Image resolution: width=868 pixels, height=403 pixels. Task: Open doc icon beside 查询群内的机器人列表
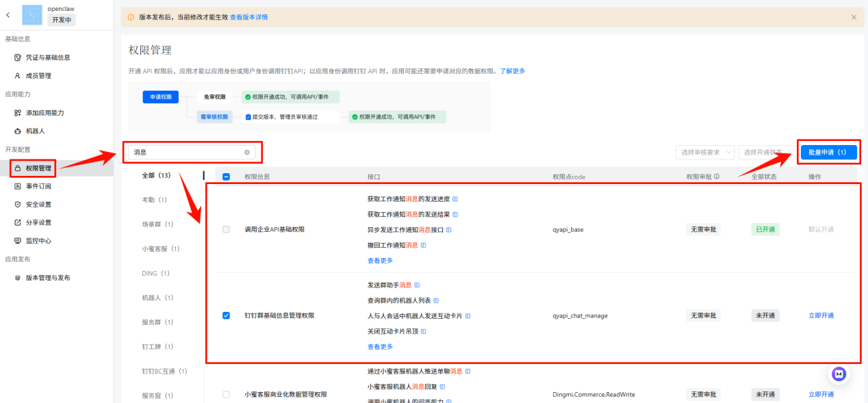437,300
